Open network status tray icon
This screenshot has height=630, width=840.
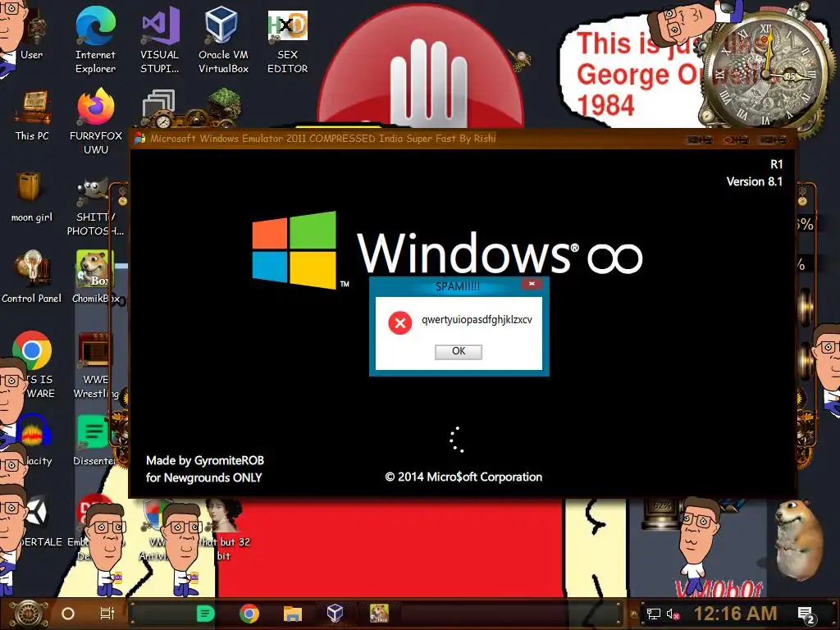(x=653, y=614)
